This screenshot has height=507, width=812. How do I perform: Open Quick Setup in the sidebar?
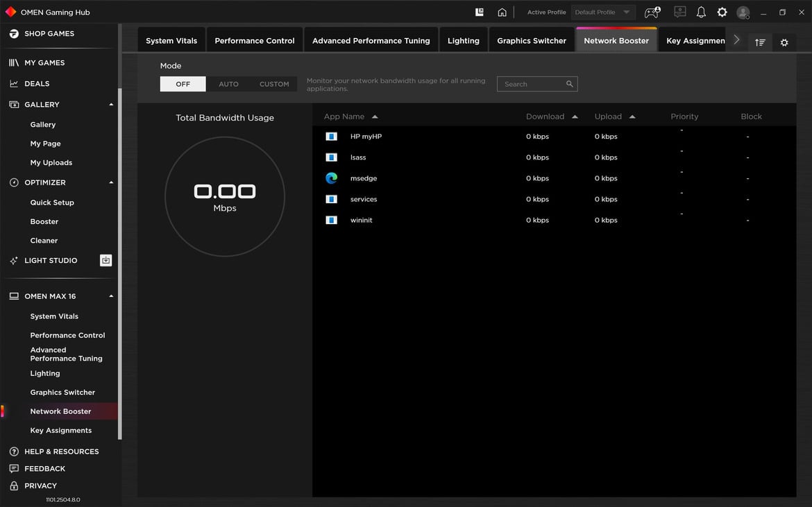click(52, 203)
